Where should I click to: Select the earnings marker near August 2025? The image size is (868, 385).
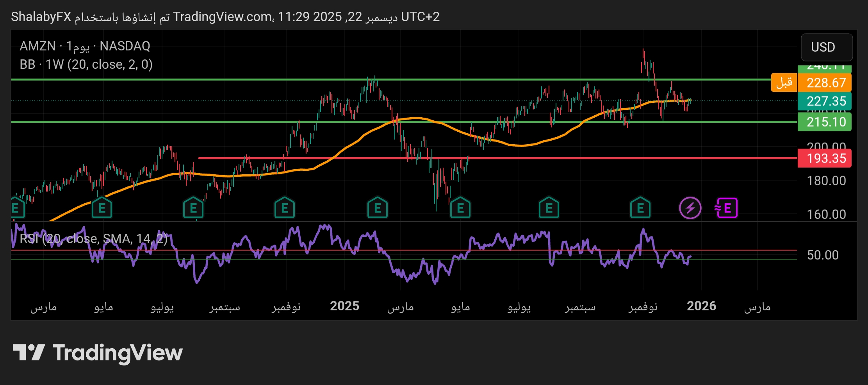tap(549, 208)
